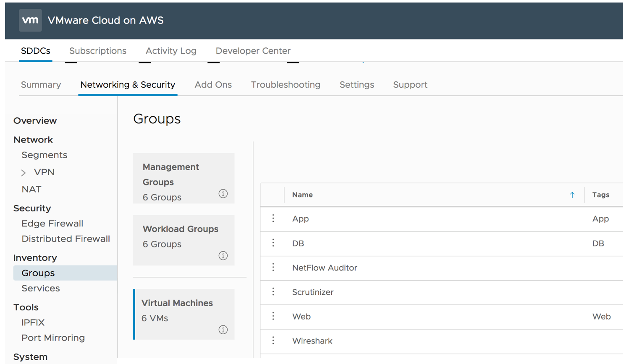The image size is (629, 364).
Task: Open Port Mirroring under Tools
Action: pyautogui.click(x=53, y=338)
